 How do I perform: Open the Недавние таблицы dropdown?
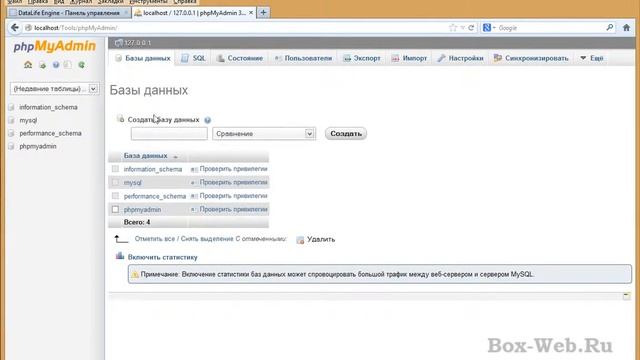tap(54, 89)
